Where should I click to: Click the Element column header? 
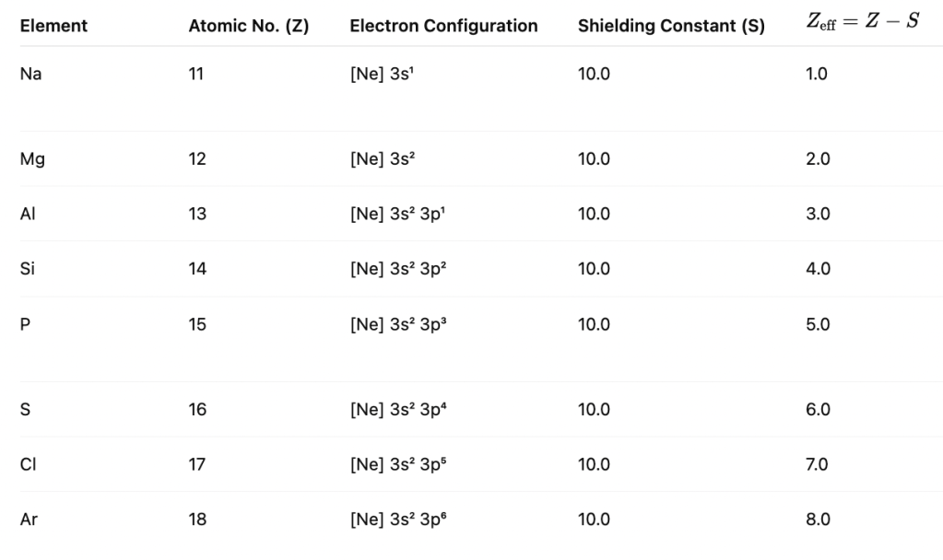point(53,26)
